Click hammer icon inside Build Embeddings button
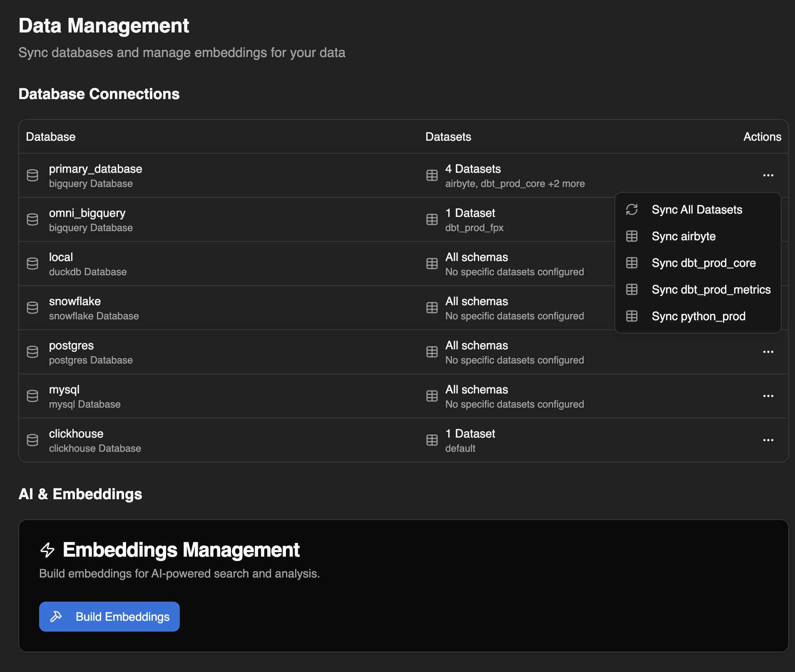The width and height of the screenshot is (795, 672). 56,617
